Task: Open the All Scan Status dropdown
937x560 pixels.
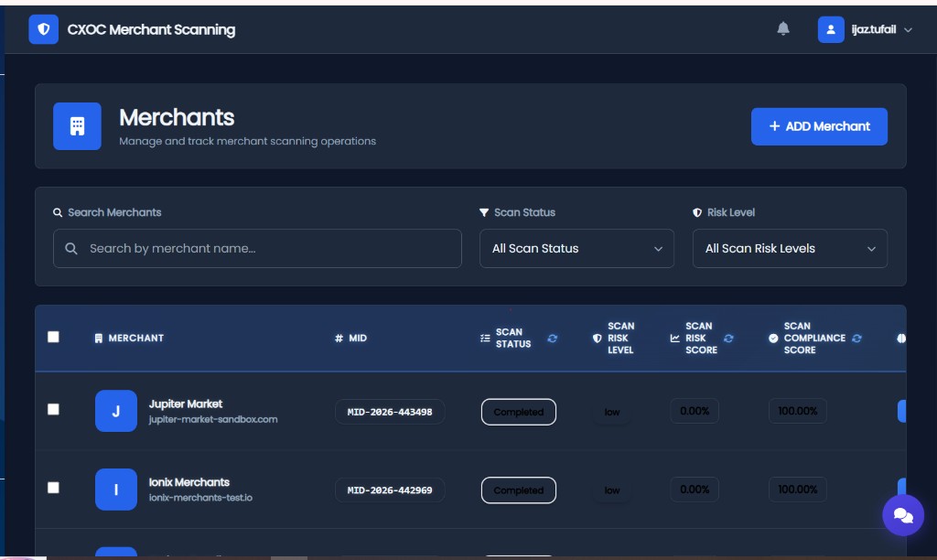Action: tap(576, 249)
